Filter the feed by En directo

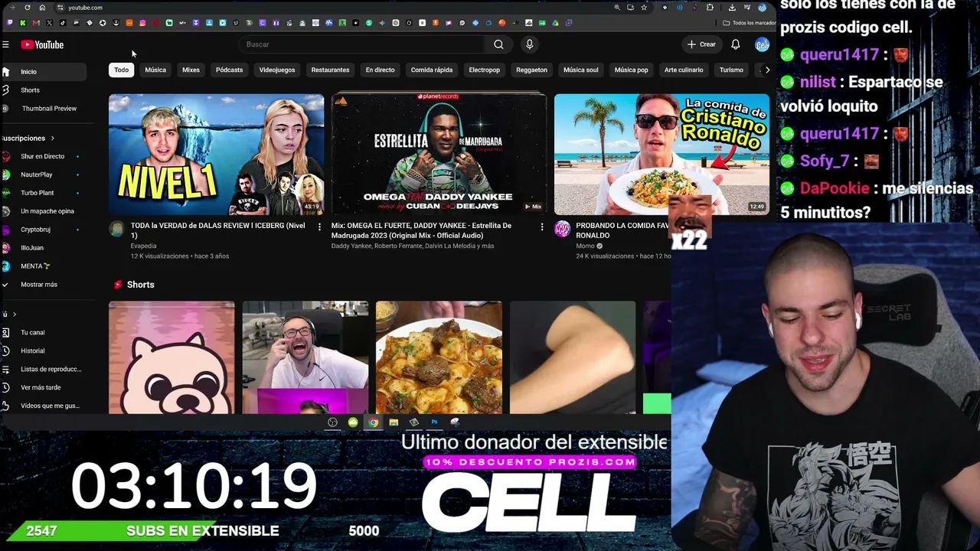[380, 70]
